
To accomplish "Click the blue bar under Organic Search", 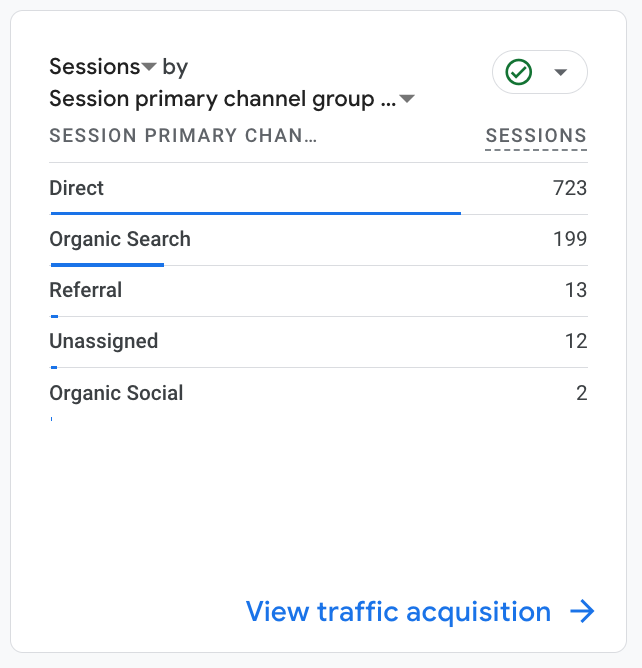I will (107, 264).
